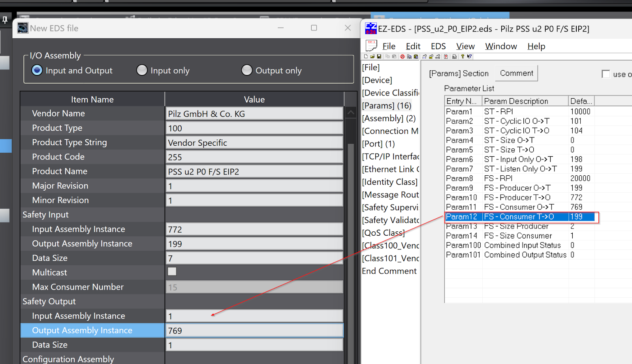Click the Value column header
The height and width of the screenshot is (364, 632).
coord(254,99)
